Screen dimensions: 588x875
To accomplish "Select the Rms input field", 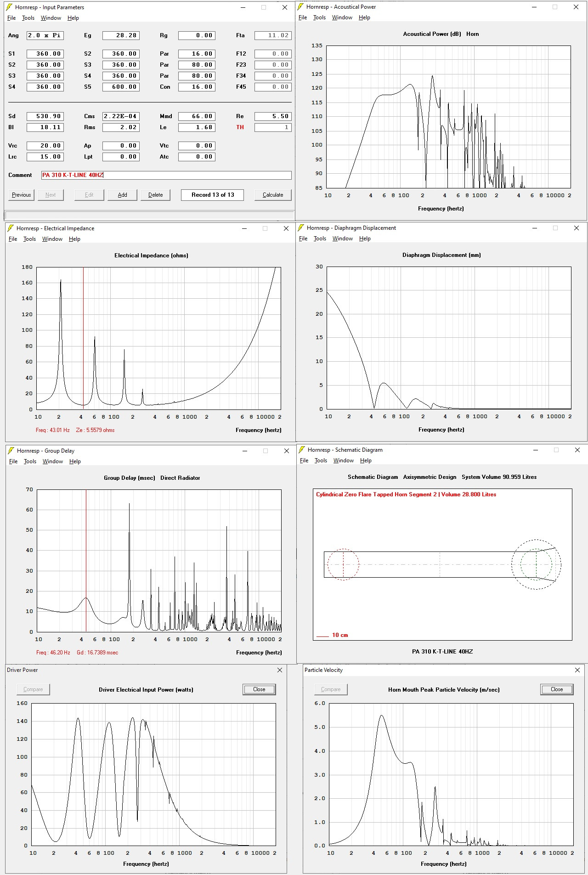I will click(121, 127).
